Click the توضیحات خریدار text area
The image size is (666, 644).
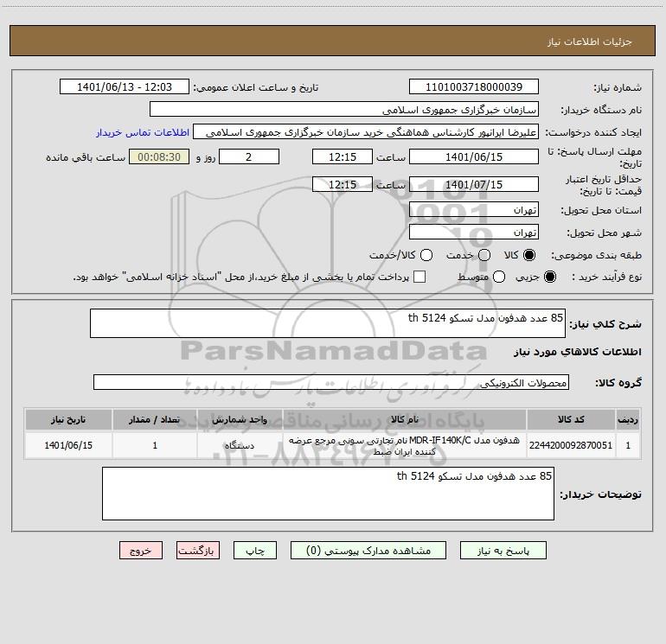tap(328, 494)
